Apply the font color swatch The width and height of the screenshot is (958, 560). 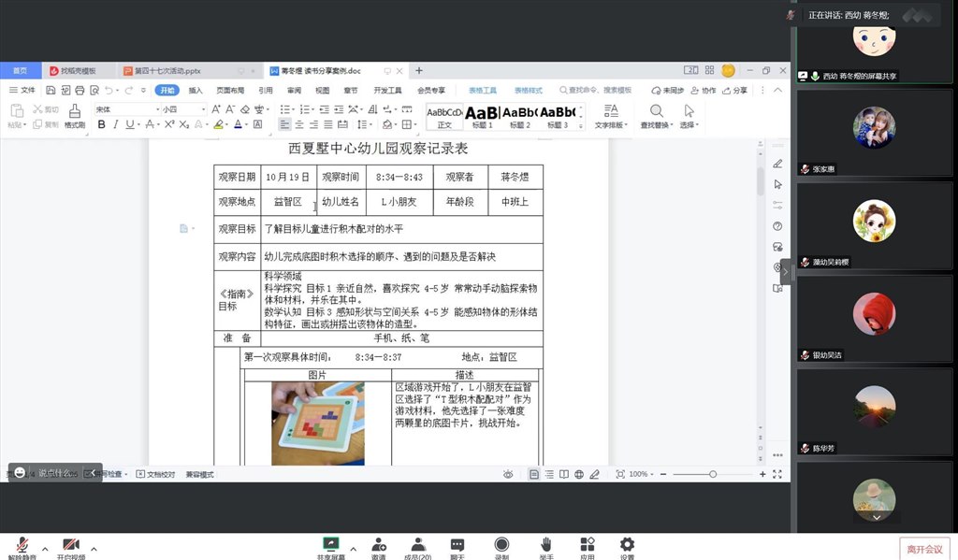coord(238,124)
